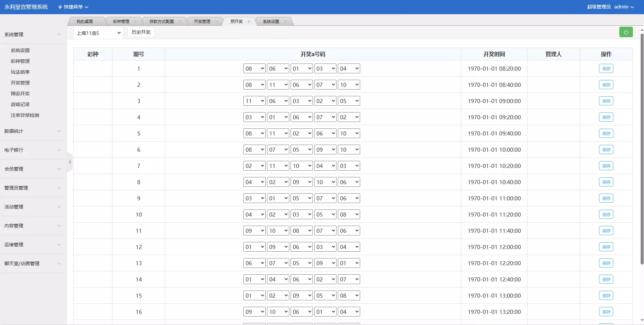
Task: Collapse the sidebar using the left arrow handle
Action: pyautogui.click(x=70, y=162)
